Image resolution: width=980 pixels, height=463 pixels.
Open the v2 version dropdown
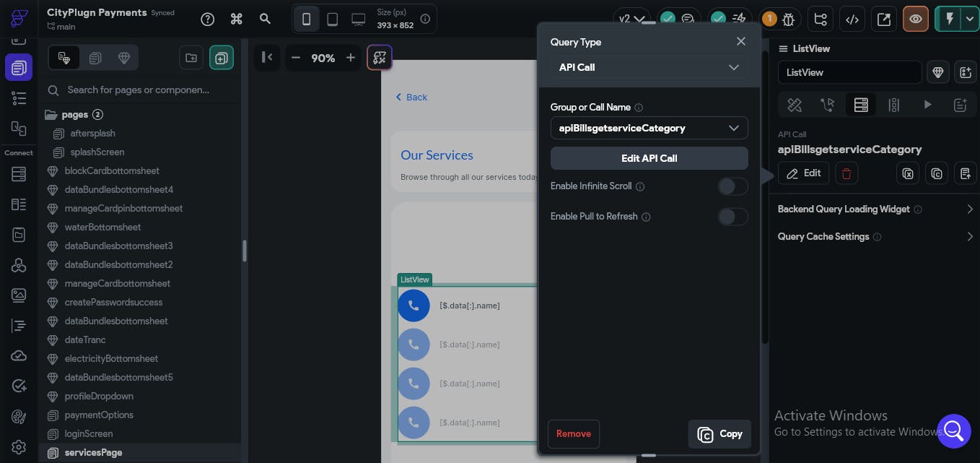tap(631, 20)
